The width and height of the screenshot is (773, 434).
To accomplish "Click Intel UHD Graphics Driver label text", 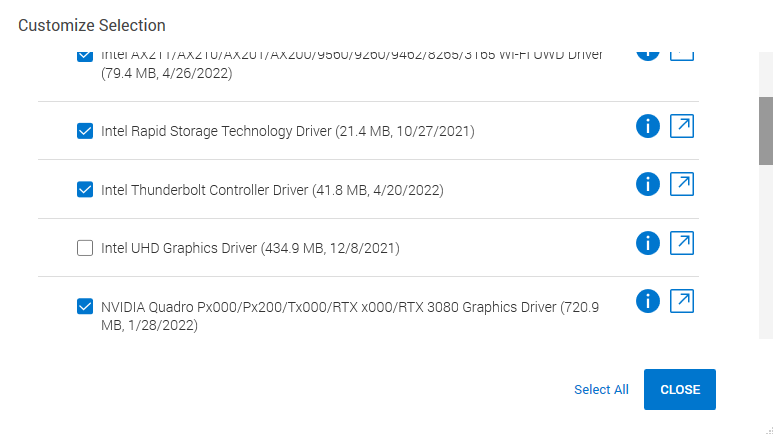I will (x=250, y=248).
